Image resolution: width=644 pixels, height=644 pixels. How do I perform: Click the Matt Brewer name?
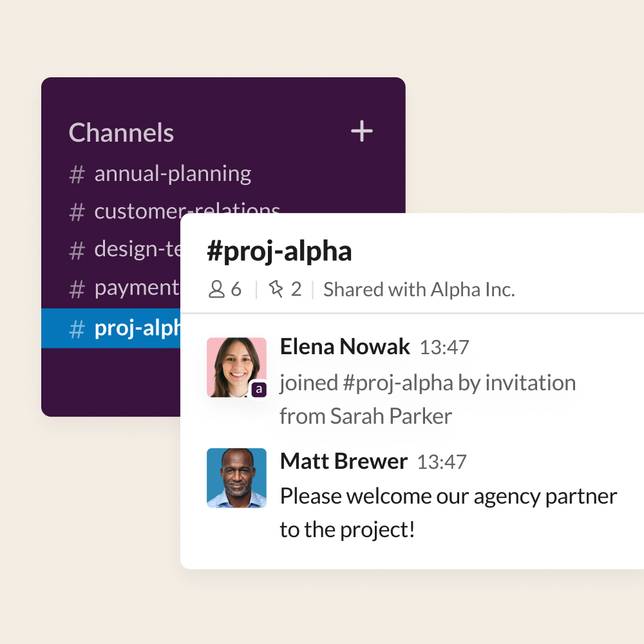pos(344,461)
